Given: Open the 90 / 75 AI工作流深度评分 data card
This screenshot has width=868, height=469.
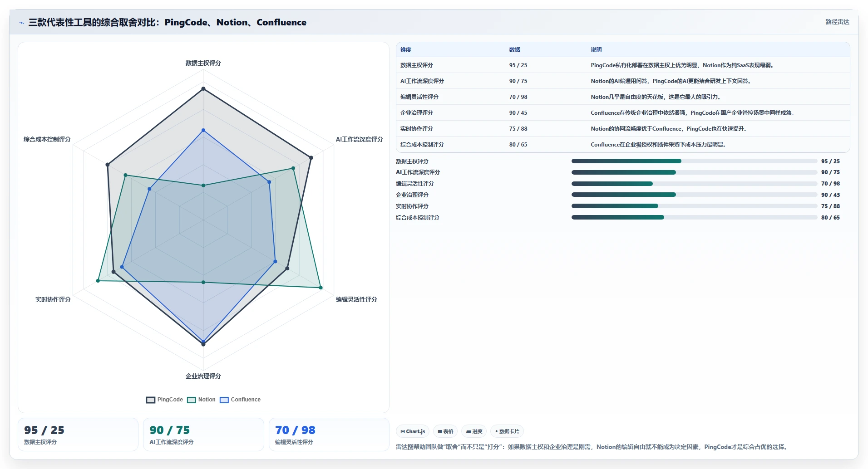Looking at the screenshot, I should click(x=203, y=435).
